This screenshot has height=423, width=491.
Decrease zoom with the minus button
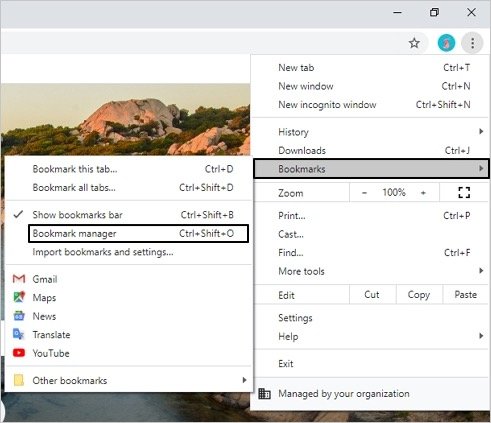(x=364, y=193)
